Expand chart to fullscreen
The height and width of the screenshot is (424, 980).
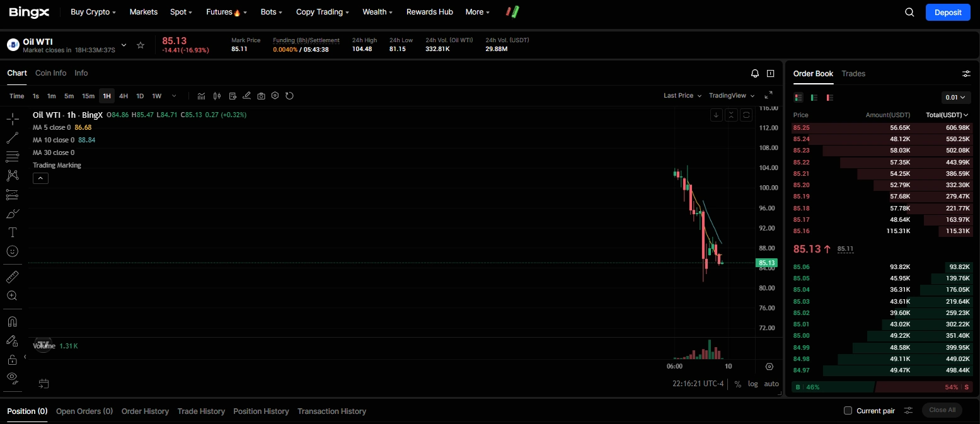point(768,96)
